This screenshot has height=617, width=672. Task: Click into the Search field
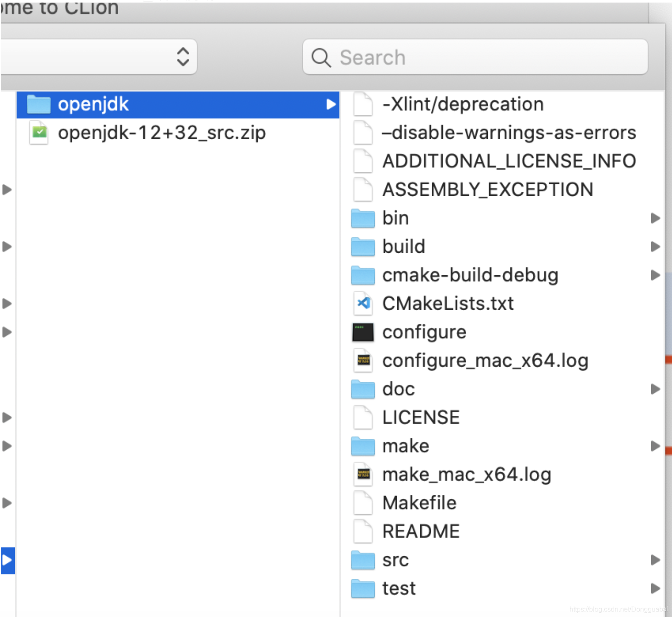point(475,57)
